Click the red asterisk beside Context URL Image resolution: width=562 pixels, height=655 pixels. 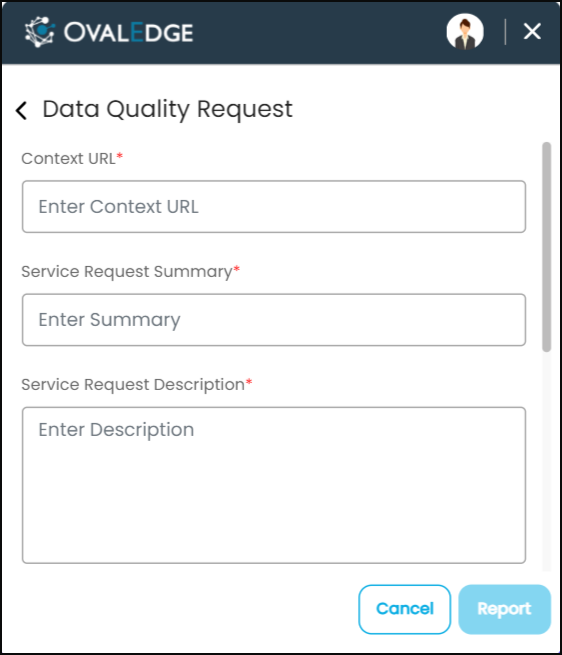pyautogui.click(x=120, y=156)
